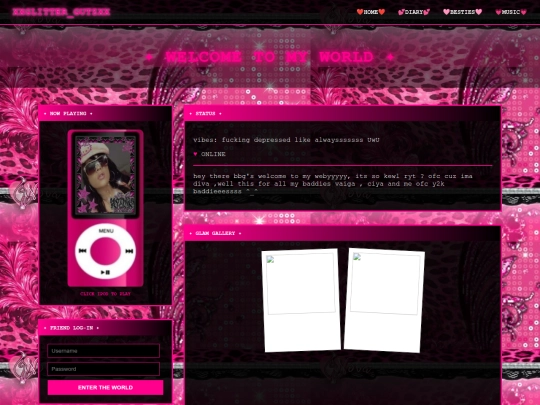Open the first polaroid in Glam Gallery
This screenshot has width=540, height=405.
pos(301,300)
